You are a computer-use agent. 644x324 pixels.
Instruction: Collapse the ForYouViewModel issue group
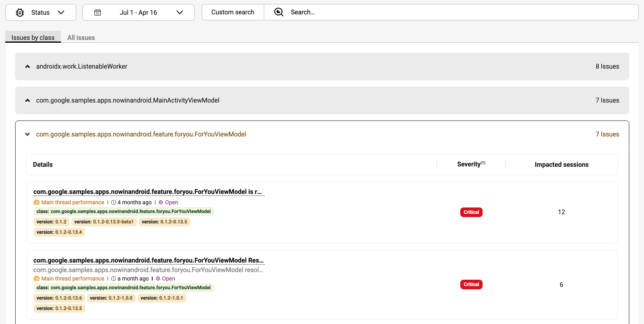[x=27, y=134]
